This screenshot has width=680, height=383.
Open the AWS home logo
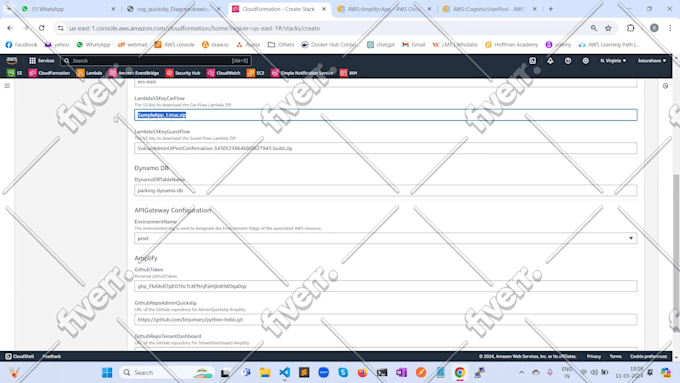(x=12, y=60)
